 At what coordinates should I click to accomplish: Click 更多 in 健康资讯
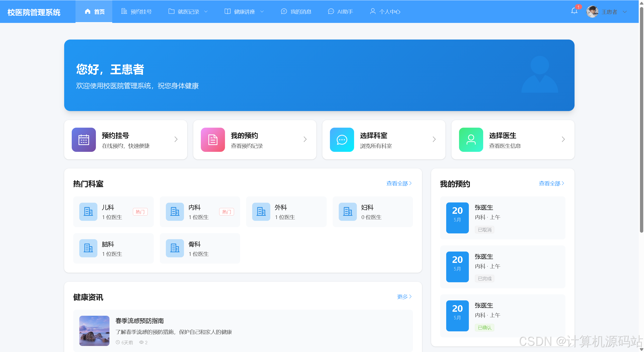click(x=404, y=297)
